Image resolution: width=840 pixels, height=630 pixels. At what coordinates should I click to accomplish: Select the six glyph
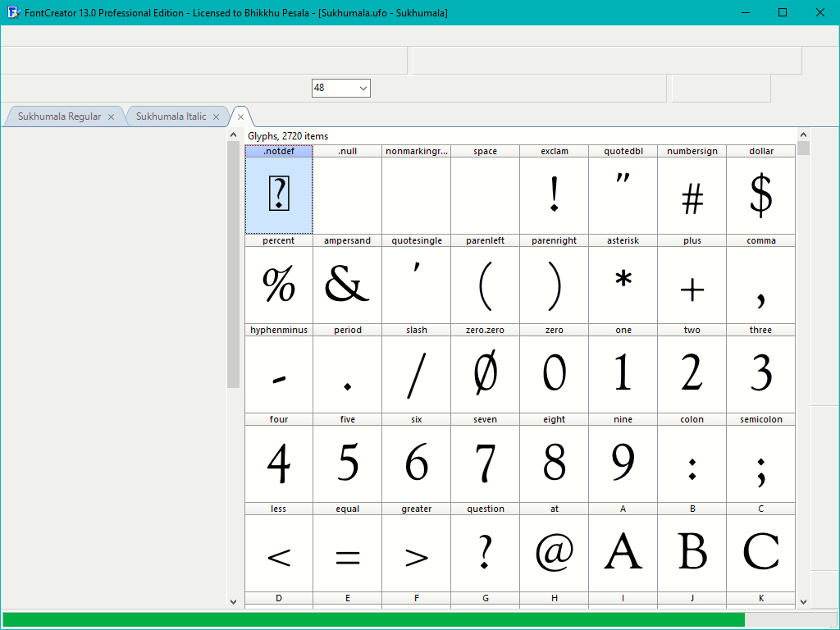[x=416, y=458]
